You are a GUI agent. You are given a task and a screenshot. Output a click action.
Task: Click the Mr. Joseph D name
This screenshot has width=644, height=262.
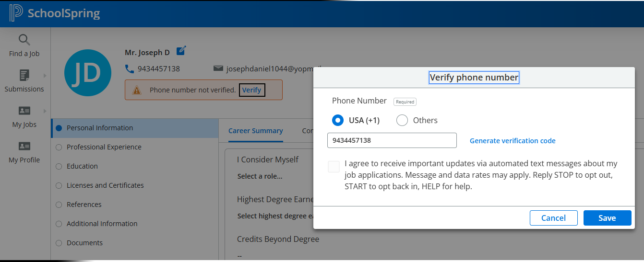coord(147,52)
